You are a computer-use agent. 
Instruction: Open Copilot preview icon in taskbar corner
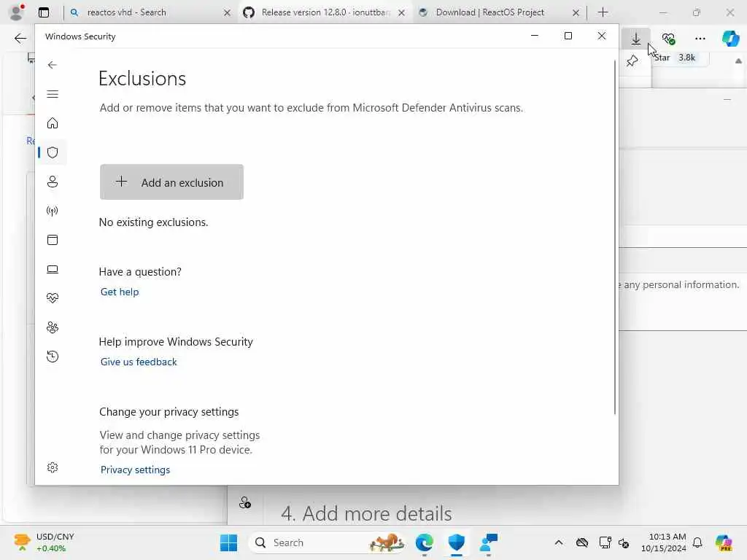click(x=724, y=542)
